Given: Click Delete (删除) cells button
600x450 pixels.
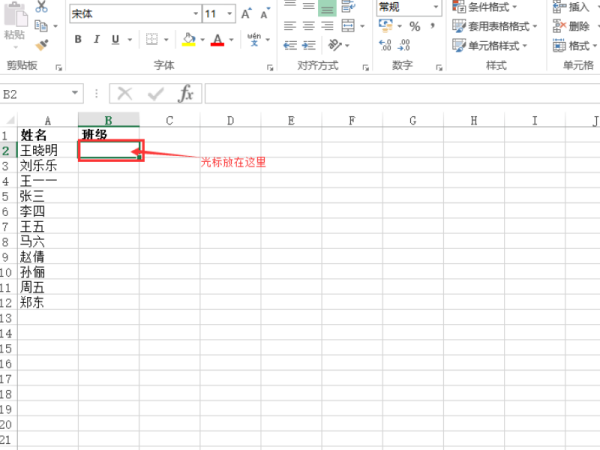Looking at the screenshot, I should 572,26.
